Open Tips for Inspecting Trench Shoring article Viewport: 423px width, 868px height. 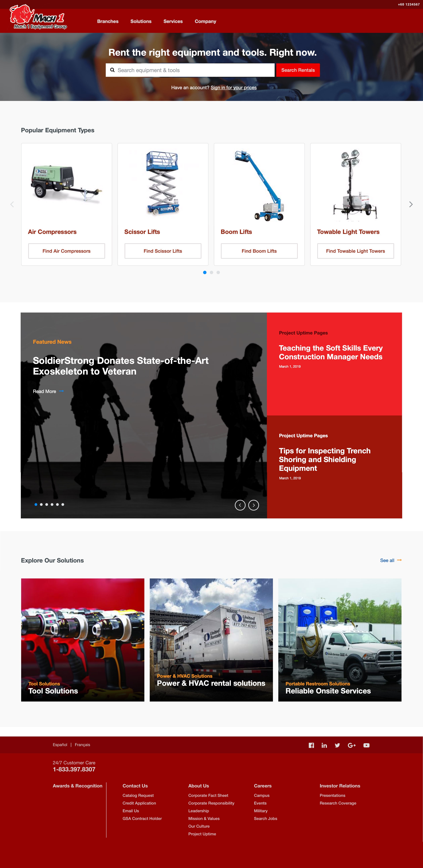(324, 460)
